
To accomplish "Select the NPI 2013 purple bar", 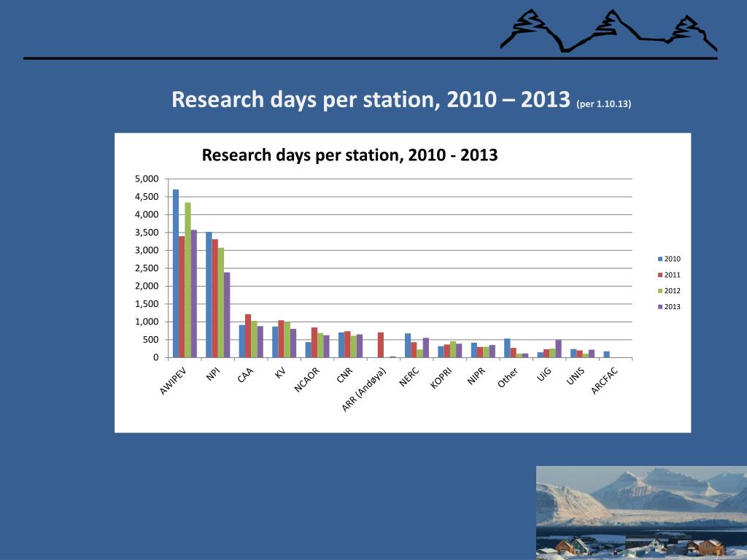I will coord(227,315).
